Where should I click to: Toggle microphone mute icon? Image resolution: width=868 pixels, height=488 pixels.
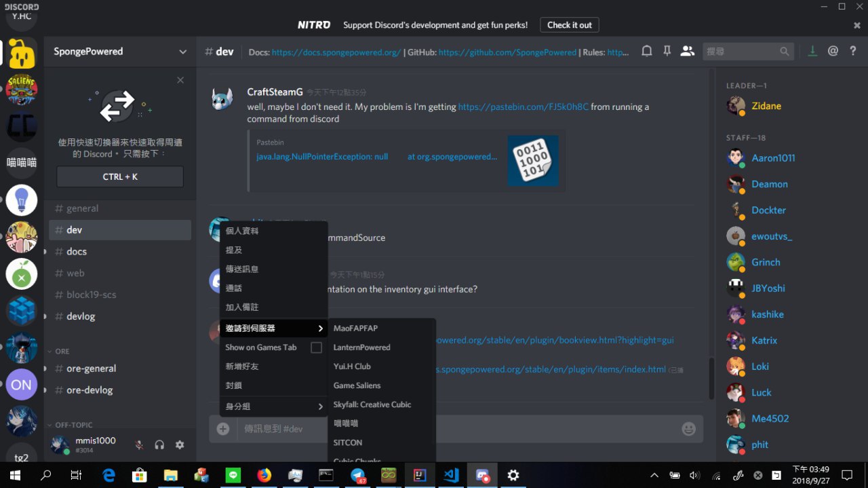point(139,445)
